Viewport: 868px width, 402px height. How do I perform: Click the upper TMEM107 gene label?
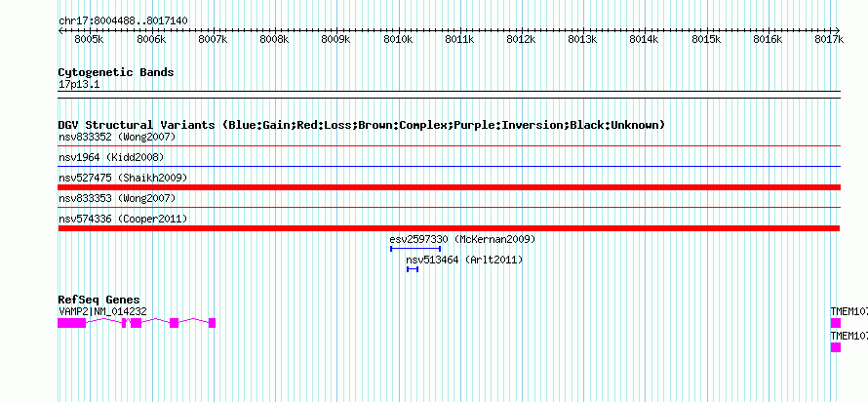point(849,311)
